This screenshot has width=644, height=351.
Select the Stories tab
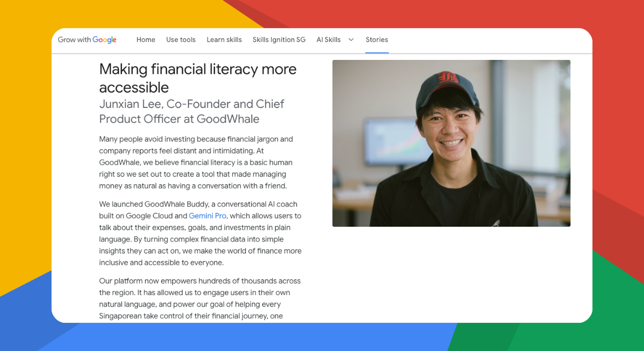377,40
